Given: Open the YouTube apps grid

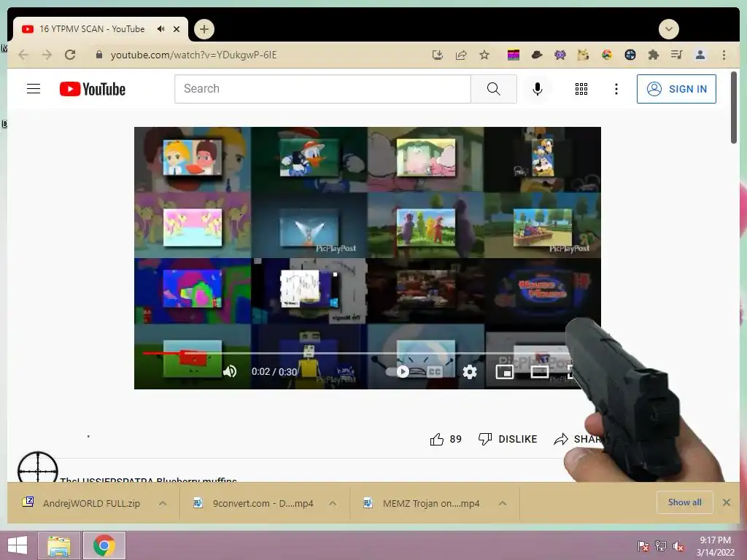Looking at the screenshot, I should (581, 89).
